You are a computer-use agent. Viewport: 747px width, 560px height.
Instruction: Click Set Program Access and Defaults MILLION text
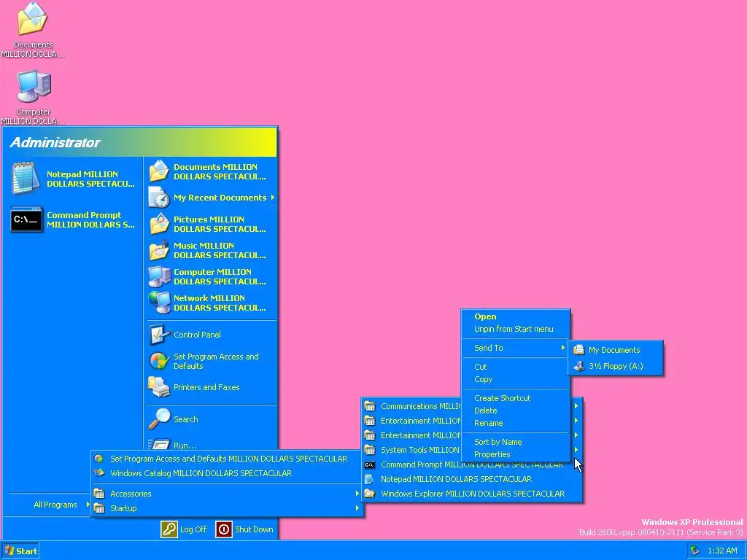click(x=228, y=459)
